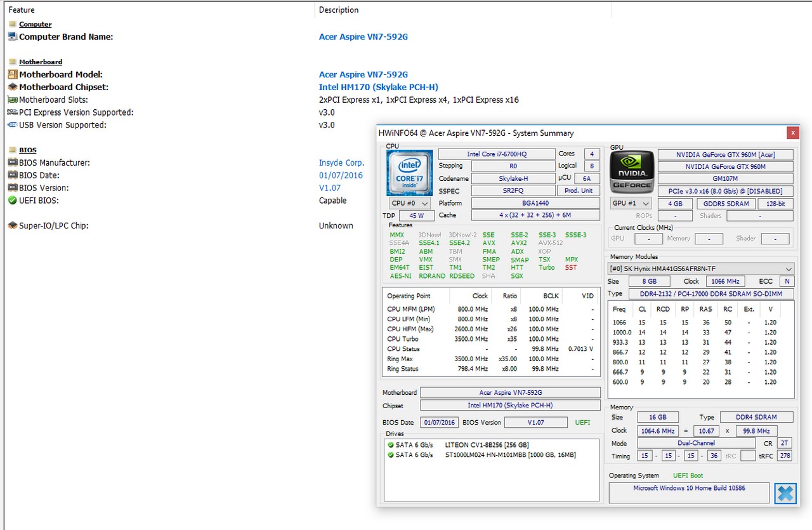812x530 pixels.
Task: Click the BIOS Manufacturer label in the main list
Action: coord(55,162)
